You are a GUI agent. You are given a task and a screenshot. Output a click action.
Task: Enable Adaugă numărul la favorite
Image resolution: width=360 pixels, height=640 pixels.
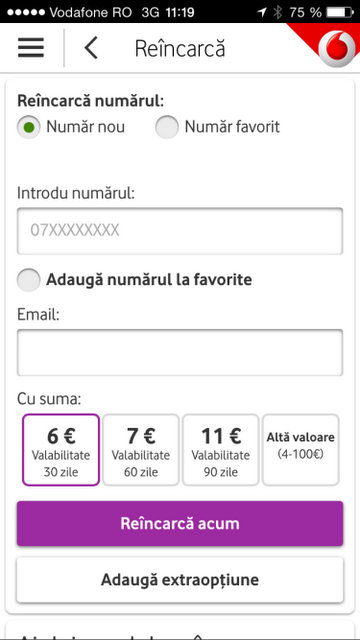[x=29, y=280]
